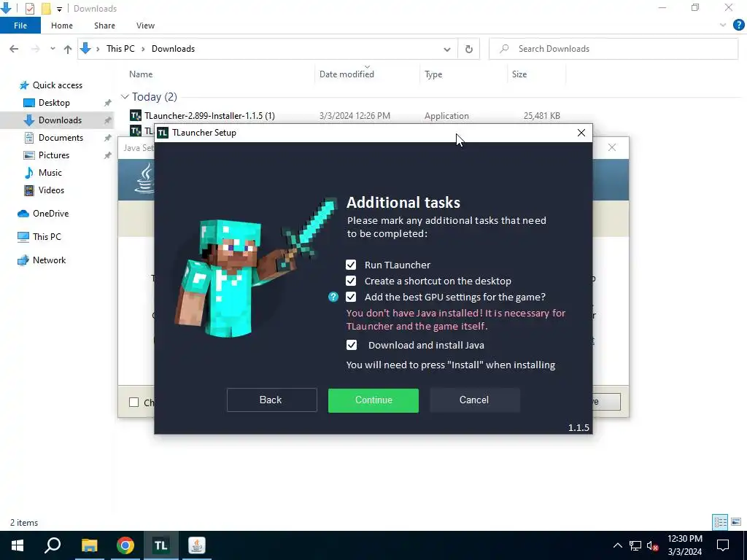This screenshot has width=747, height=560.
Task: Sort by the Size column header
Action: click(x=519, y=74)
